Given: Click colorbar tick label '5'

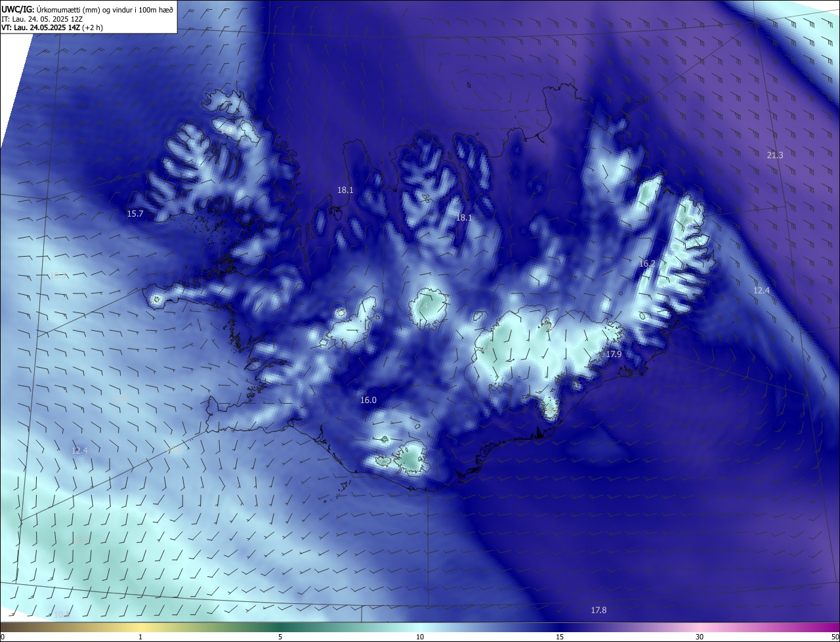Looking at the screenshot, I should pyautogui.click(x=280, y=637).
